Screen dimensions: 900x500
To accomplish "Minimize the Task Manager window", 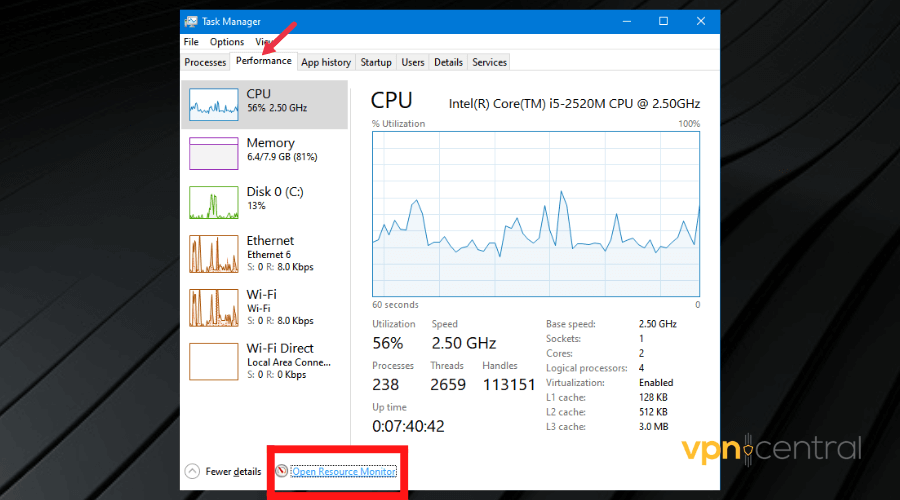I will point(627,21).
